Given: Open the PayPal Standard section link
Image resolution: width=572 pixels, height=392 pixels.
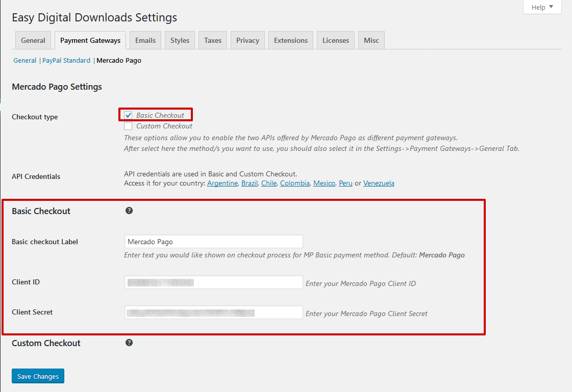Looking at the screenshot, I should pos(66,61).
